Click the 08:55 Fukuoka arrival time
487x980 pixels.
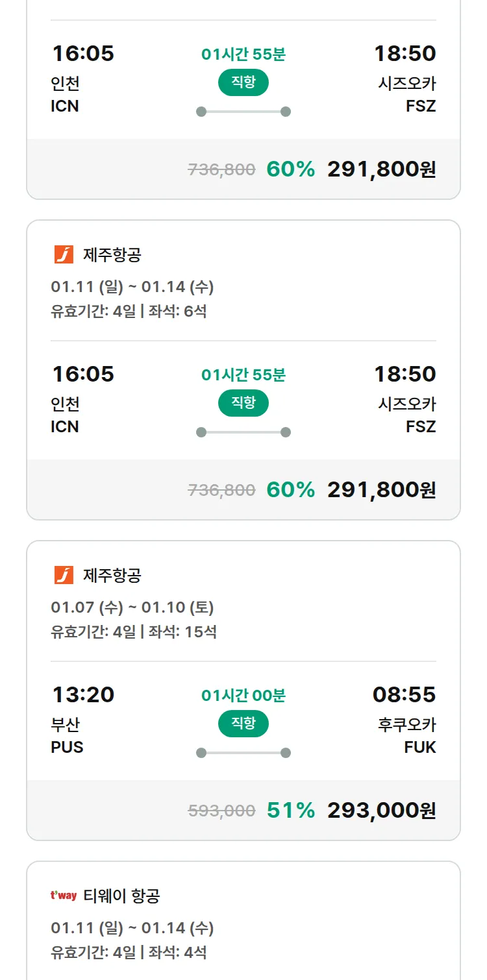tap(404, 694)
